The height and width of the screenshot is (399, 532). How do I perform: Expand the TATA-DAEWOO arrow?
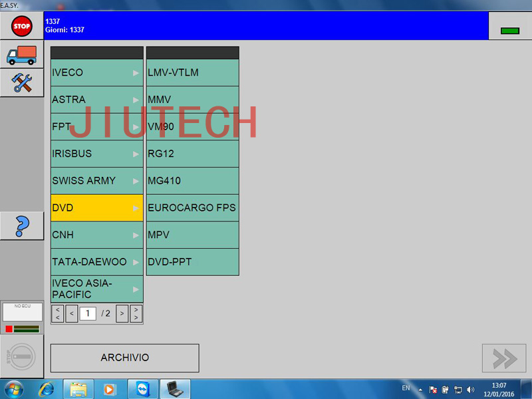point(136,262)
